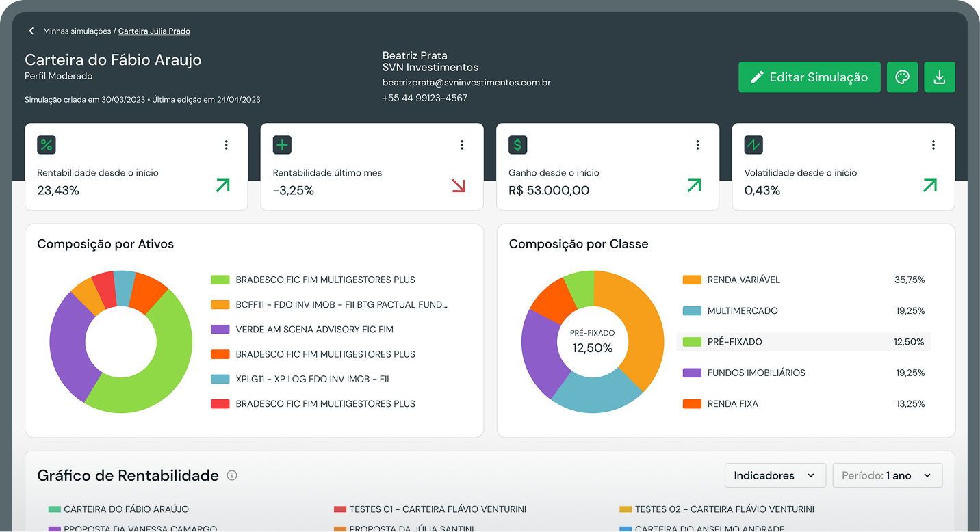Image resolution: width=980 pixels, height=532 pixels.
Task: Open the kebab menu on Rentabilidade desde o início card
Action: point(226,144)
